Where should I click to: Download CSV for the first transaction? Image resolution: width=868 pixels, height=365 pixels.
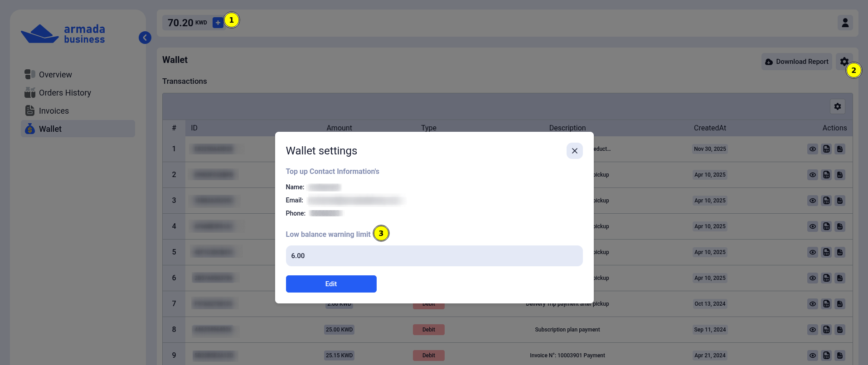[826, 149]
